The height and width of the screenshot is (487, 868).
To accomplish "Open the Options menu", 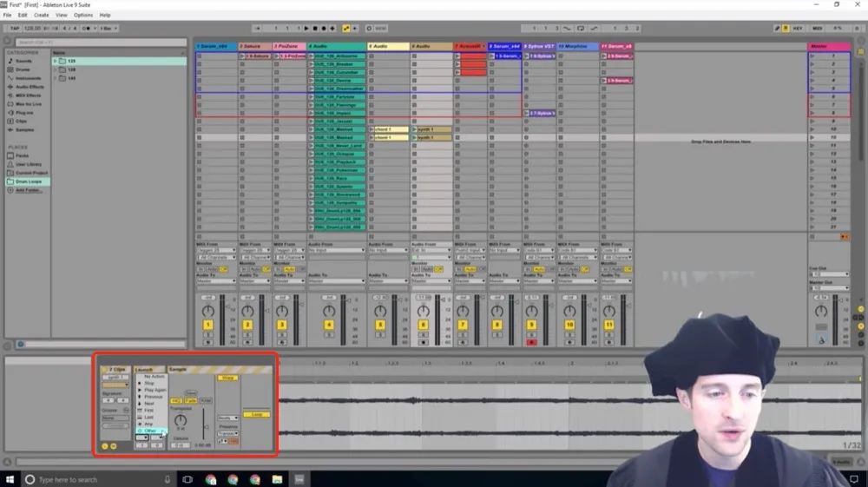I will [83, 15].
